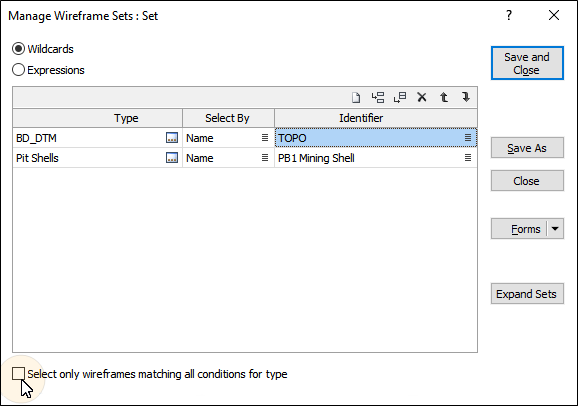Viewport: 578px width, 406px height.
Task: Open Select By list for Pit Shells row
Action: 265,158
